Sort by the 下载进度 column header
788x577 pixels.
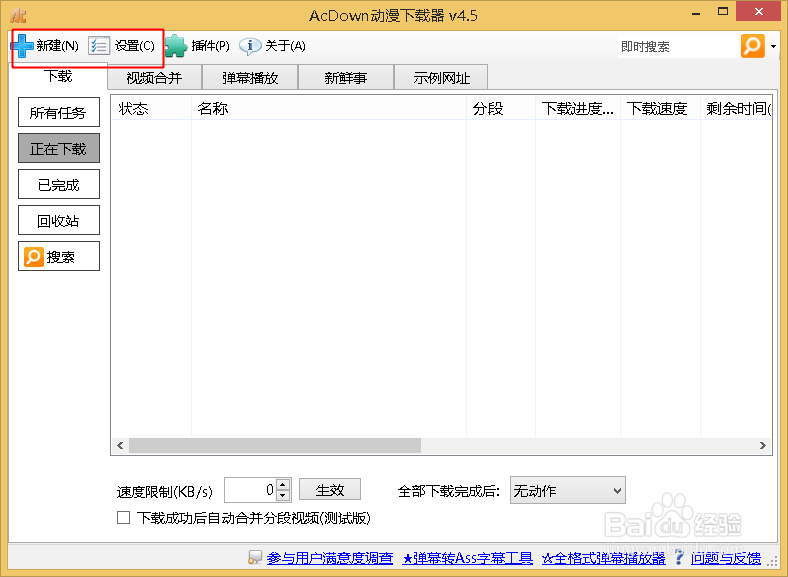577,109
